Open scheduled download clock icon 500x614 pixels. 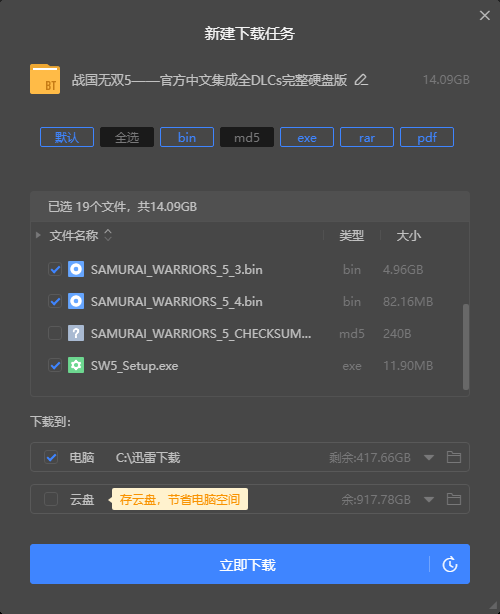click(x=450, y=564)
